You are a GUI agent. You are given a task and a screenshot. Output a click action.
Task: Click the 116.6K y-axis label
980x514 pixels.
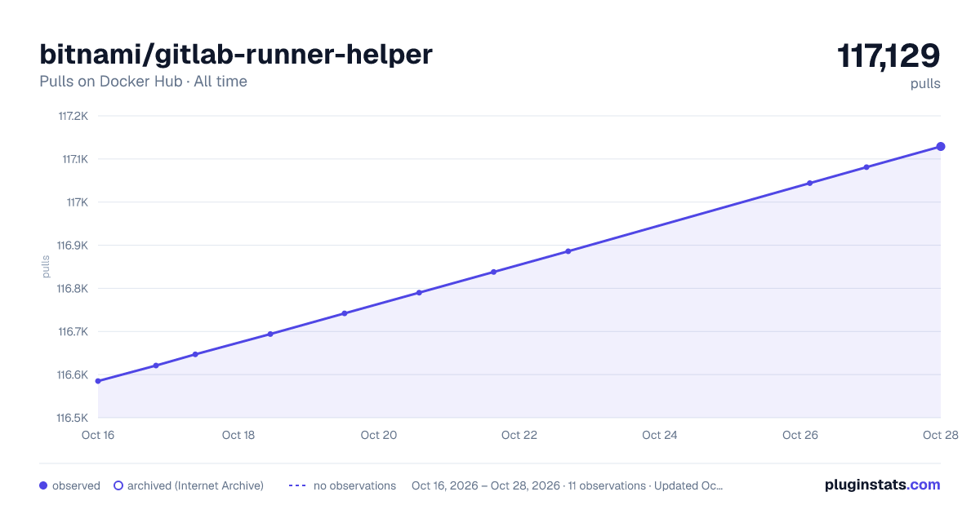point(72,375)
